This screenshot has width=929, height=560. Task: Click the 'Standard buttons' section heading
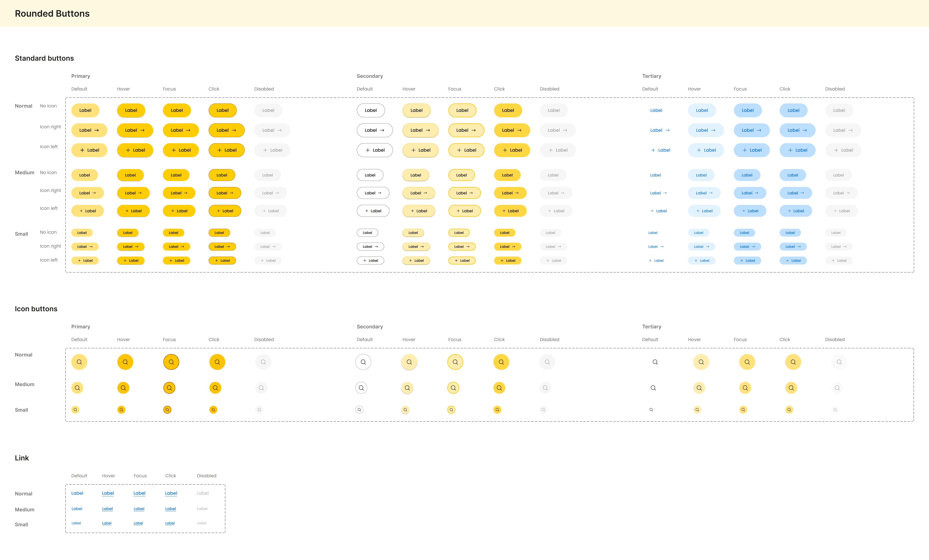[x=44, y=58]
